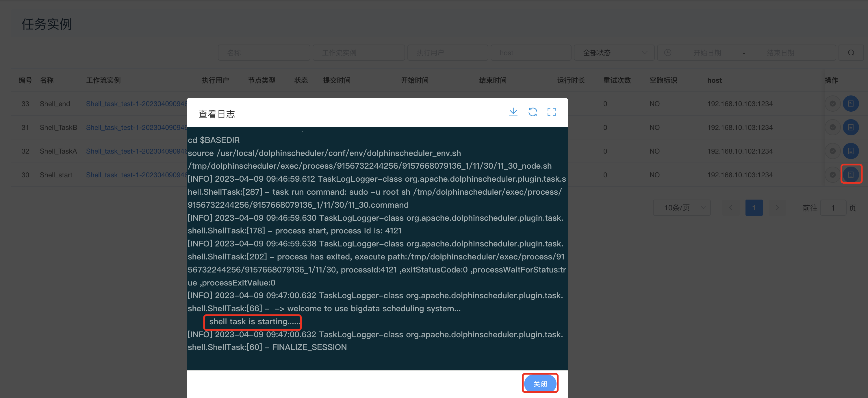Viewport: 868px width, 398px height.
Task: Select page 1 in pagination
Action: (754, 208)
